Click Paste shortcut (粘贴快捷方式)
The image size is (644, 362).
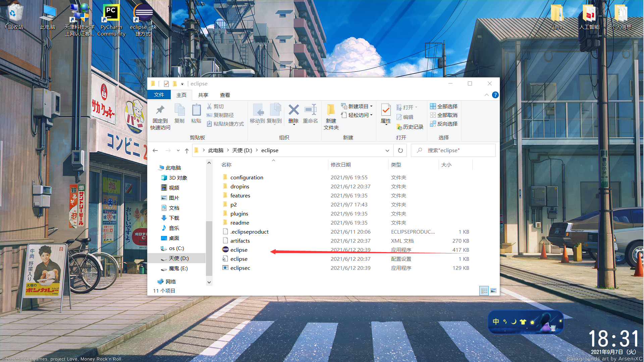(225, 124)
